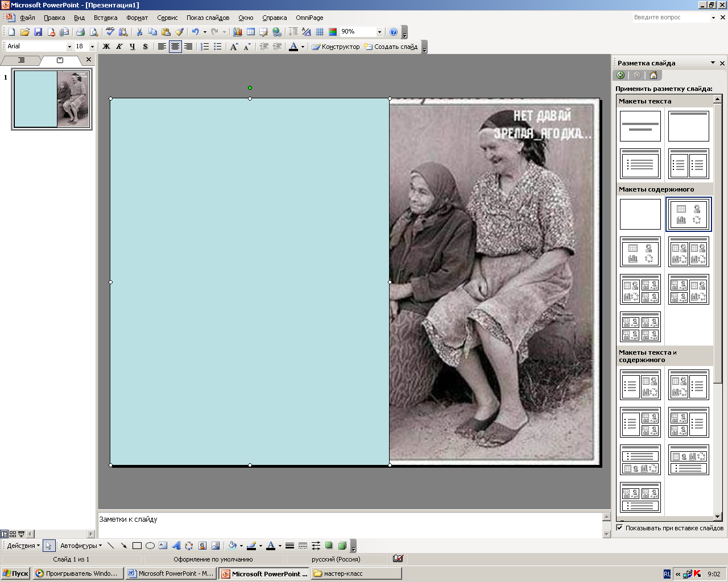Toggle color/grayscale view swatch icon

(x=333, y=32)
